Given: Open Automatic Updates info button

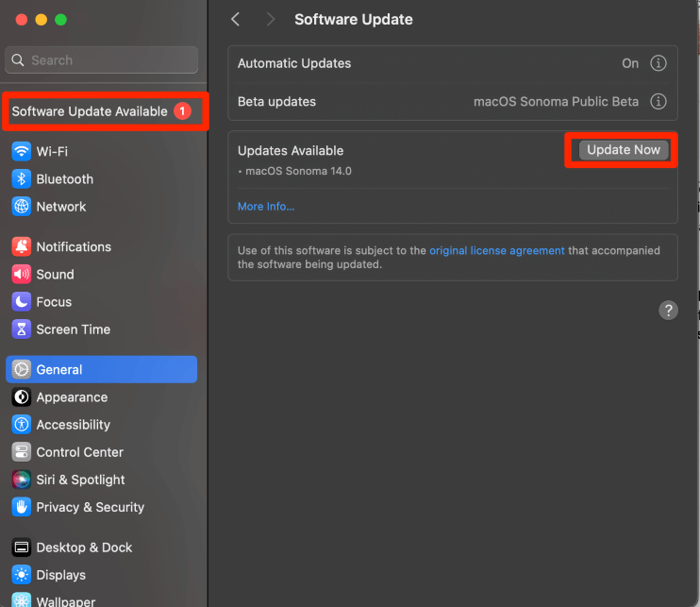Looking at the screenshot, I should (658, 63).
